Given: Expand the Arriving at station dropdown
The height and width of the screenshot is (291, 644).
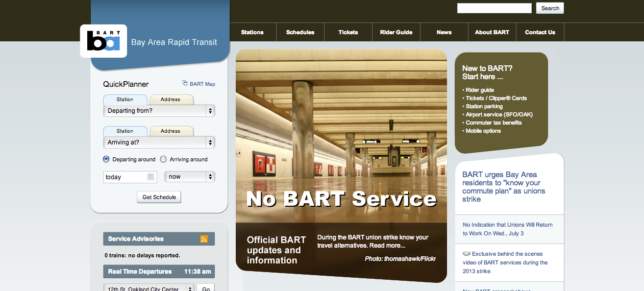Looking at the screenshot, I should (159, 142).
